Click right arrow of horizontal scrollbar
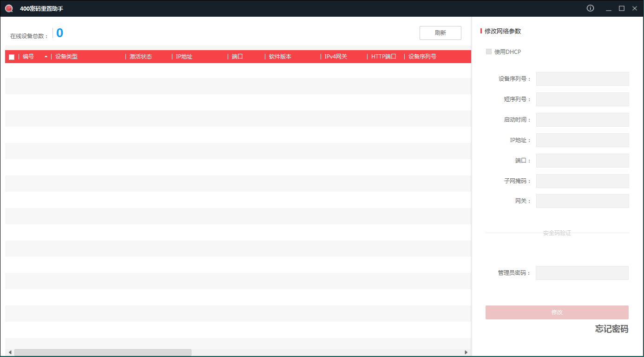This screenshot has width=644, height=357. pos(466,353)
